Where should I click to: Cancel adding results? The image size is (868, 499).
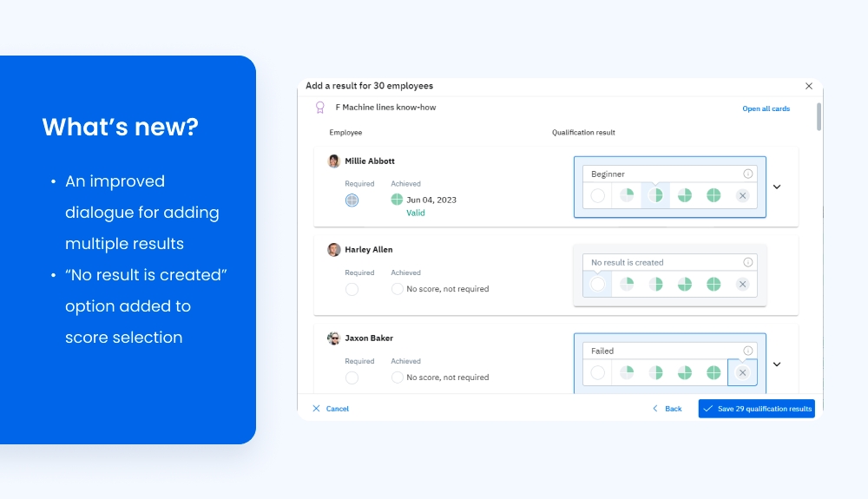331,409
